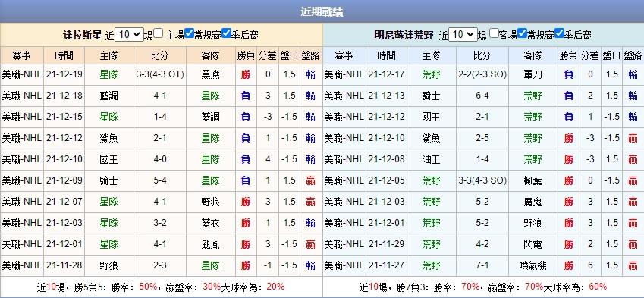Toggle 季后賽 checkbox in Dallas Stars panel
Screen dimensions: 644x298
pyautogui.click(x=226, y=33)
